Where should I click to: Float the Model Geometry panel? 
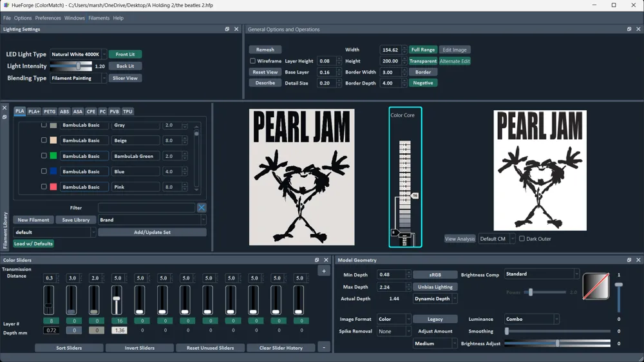coord(629,260)
